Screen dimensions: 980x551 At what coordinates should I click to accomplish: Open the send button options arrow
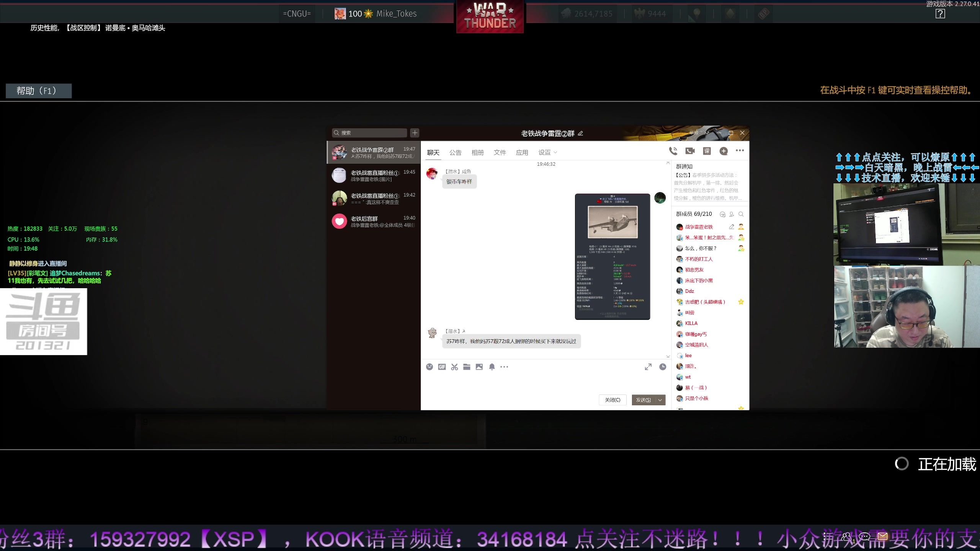point(660,400)
